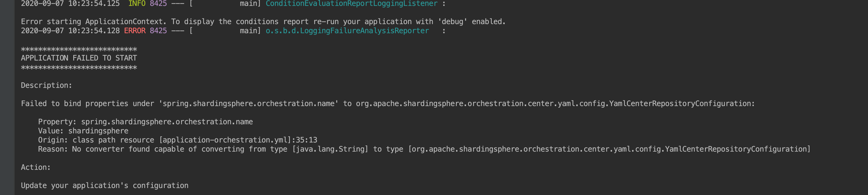Image resolution: width=868 pixels, height=195 pixels.
Task: Click ConditionEvaluationReportLoggingListener logger name
Action: (351, 4)
